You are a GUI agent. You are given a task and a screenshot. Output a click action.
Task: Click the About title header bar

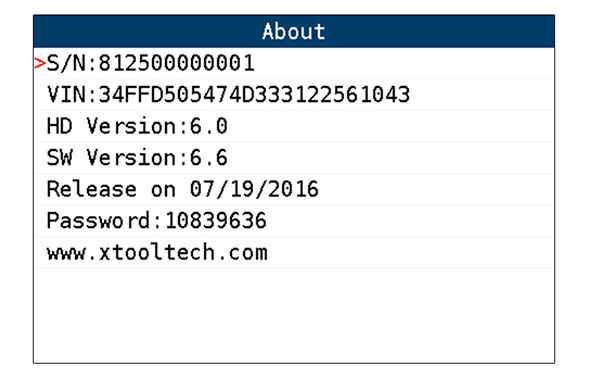[x=294, y=31]
